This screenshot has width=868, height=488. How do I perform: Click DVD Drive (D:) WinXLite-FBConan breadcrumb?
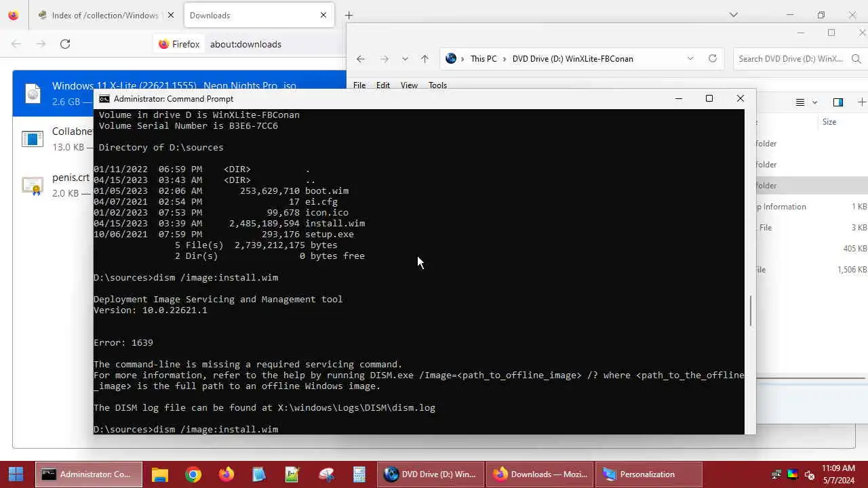[x=573, y=59]
